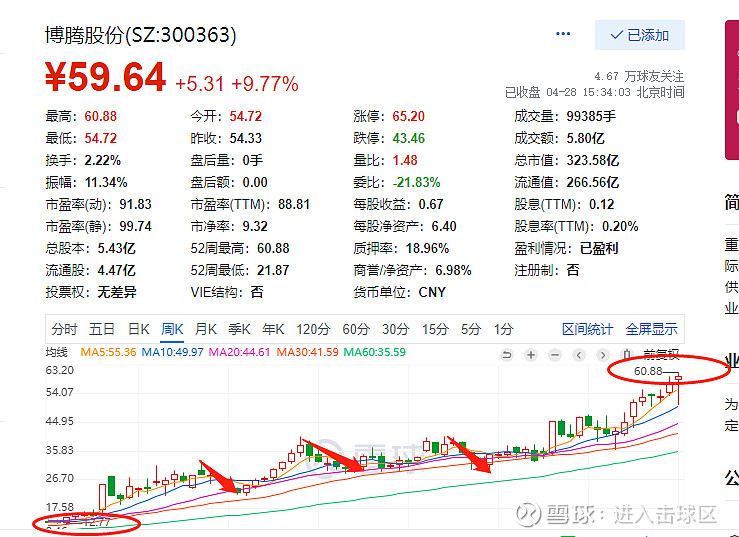The width and height of the screenshot is (739, 537).
Task: Click the MA60:35.59 moving average label
Action: [x=375, y=352]
